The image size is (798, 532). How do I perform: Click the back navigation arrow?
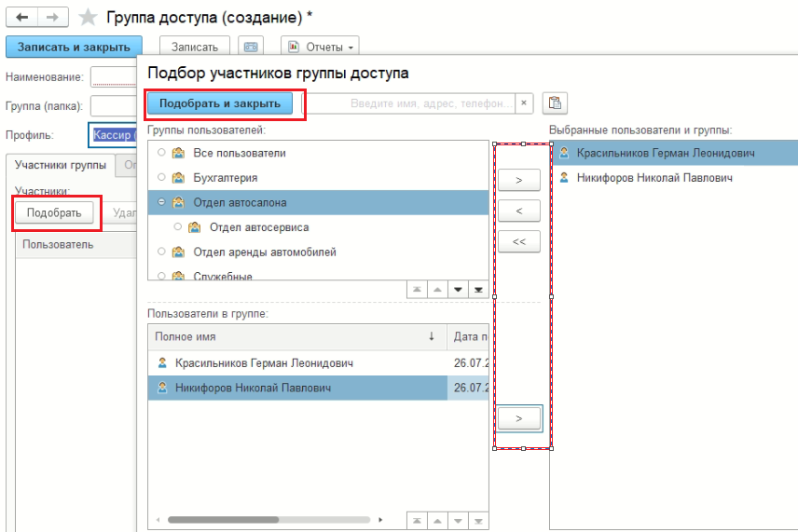(x=22, y=18)
